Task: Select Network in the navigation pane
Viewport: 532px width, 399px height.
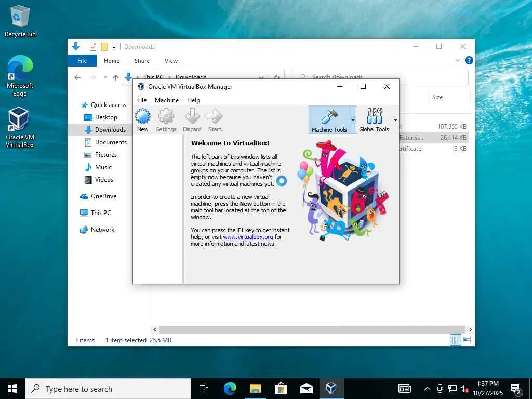Action: click(97, 230)
